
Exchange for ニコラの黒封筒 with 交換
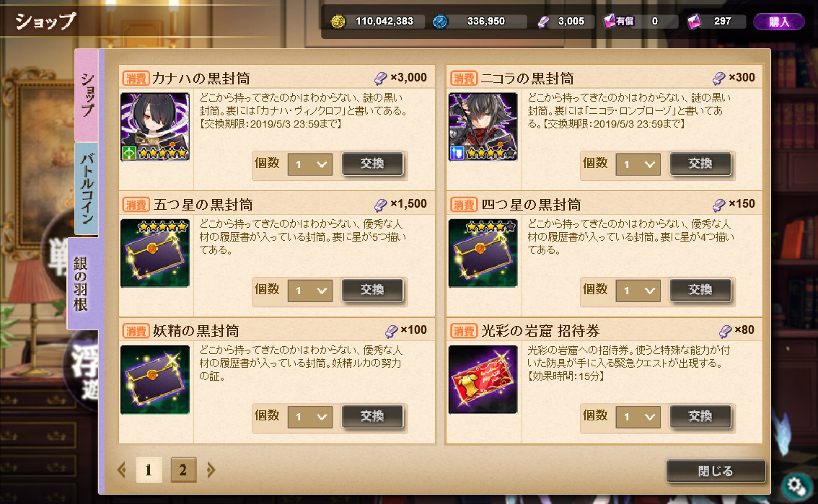coord(700,164)
